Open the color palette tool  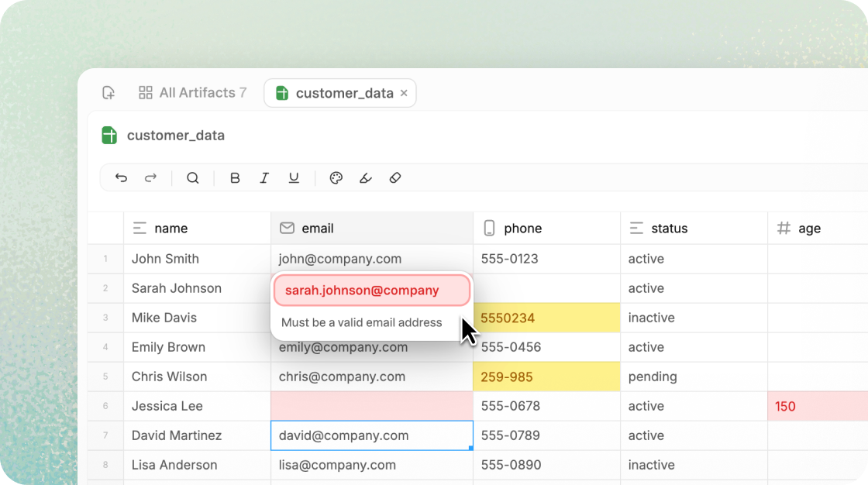(336, 177)
